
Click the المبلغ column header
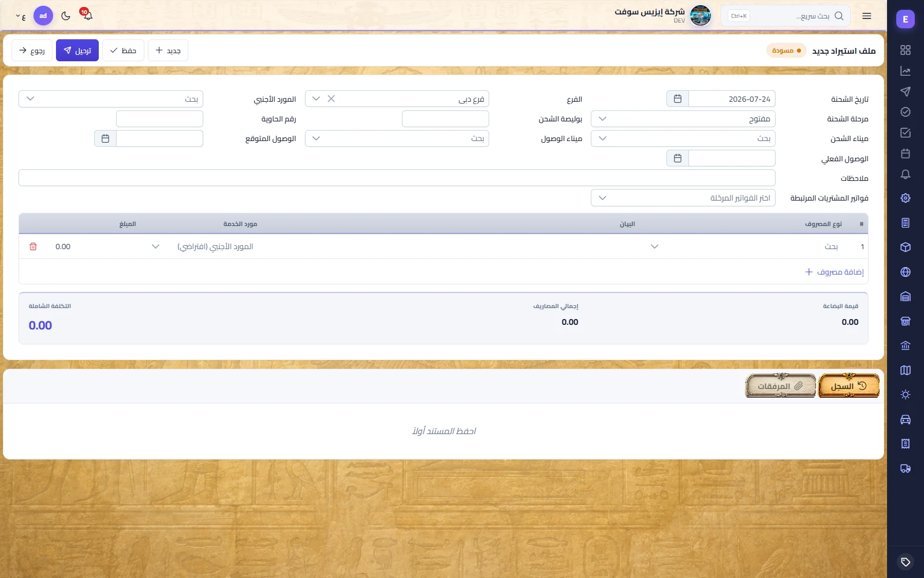click(x=128, y=224)
